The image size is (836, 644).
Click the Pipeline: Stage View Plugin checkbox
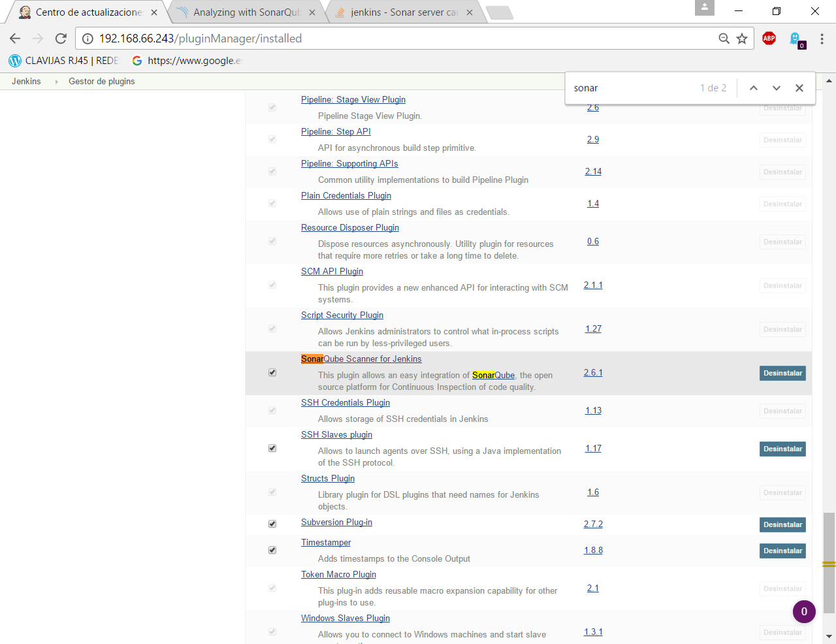click(272, 107)
